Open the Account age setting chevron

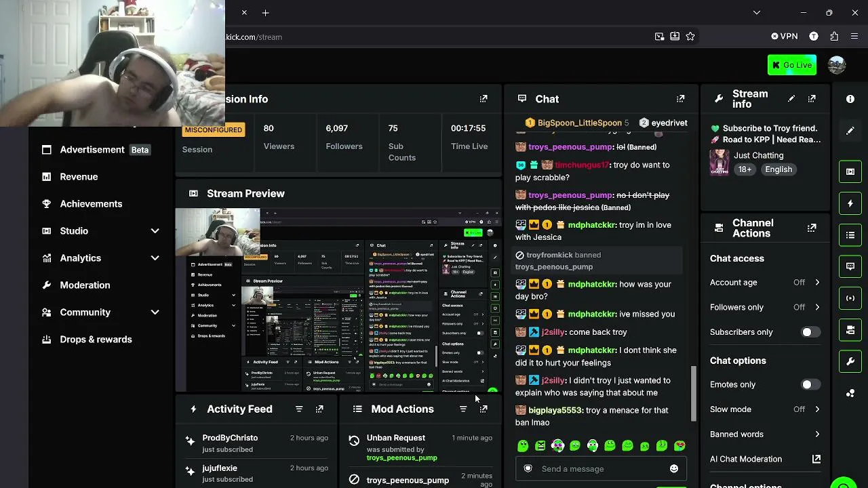click(x=817, y=283)
